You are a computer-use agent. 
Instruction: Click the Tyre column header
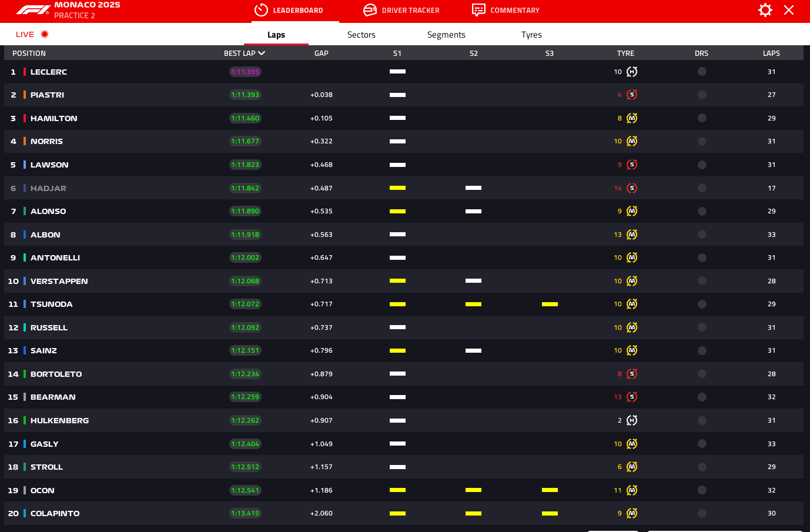click(x=625, y=53)
